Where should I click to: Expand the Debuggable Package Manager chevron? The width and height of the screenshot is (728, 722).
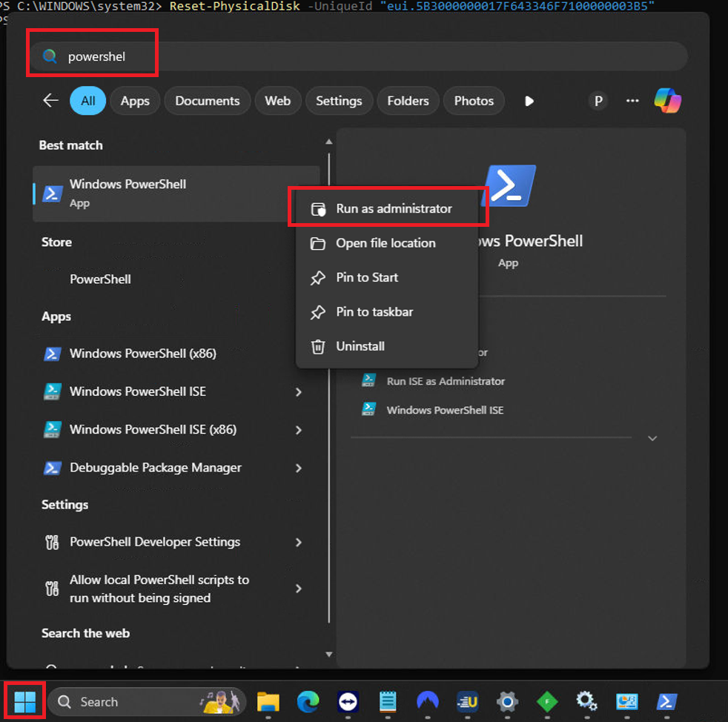pyautogui.click(x=299, y=468)
